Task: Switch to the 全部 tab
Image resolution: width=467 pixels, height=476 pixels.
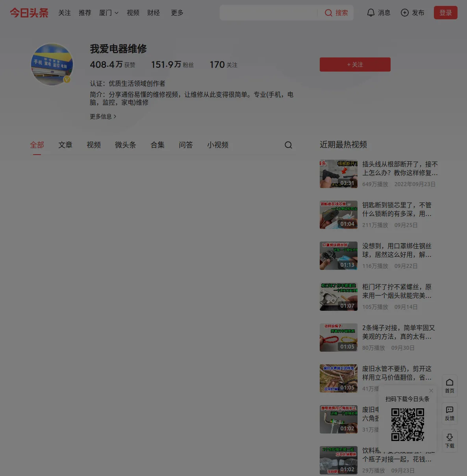Action: coord(37,145)
